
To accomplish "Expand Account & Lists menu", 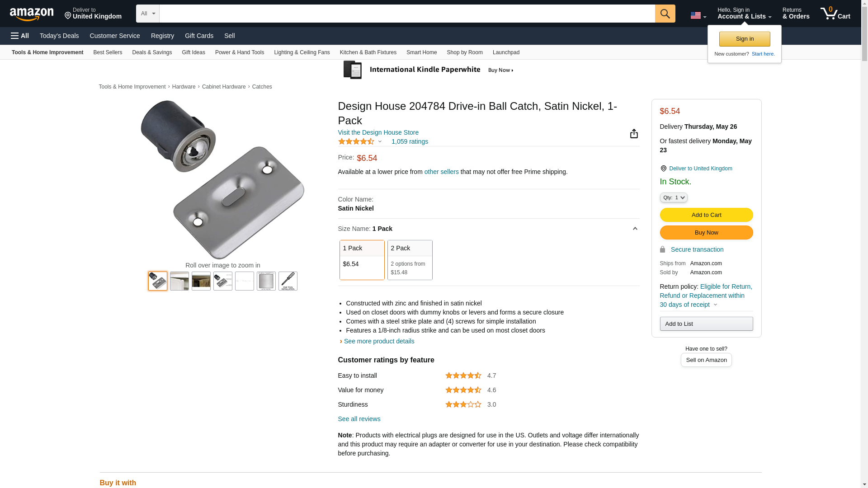I will click(x=744, y=14).
